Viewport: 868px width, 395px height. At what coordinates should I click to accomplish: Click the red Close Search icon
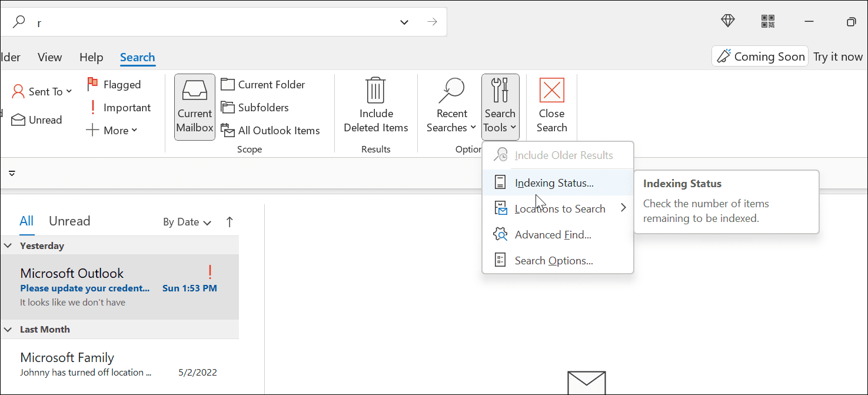[551, 90]
